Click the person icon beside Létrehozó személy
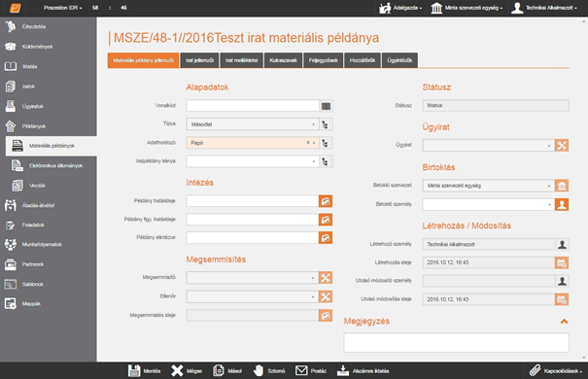This screenshot has width=588, height=379. coord(562,245)
